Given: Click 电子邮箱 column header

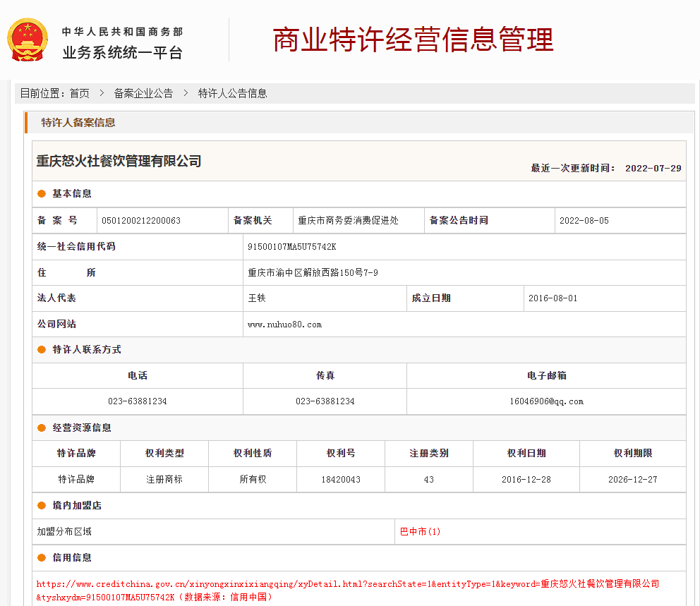Looking at the screenshot, I should [546, 376].
